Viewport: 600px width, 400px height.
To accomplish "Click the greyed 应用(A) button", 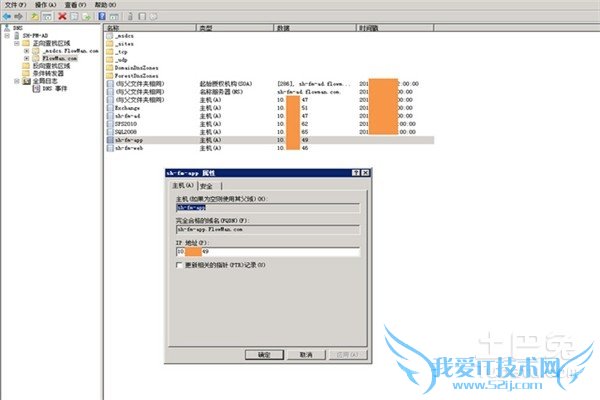I will pos(348,355).
